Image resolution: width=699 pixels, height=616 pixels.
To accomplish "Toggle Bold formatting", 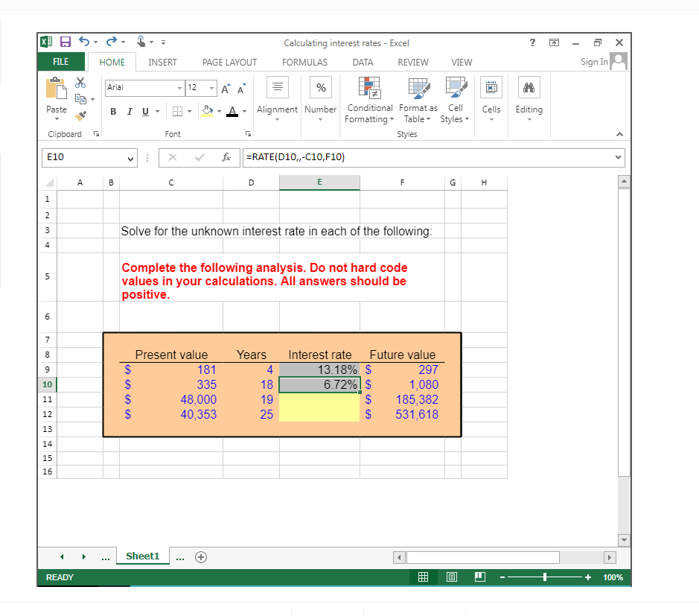I will click(x=113, y=111).
